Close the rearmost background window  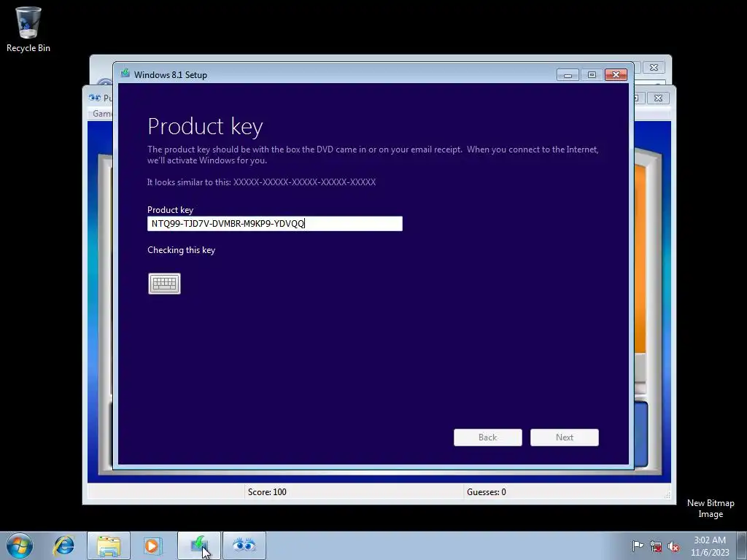pyautogui.click(x=654, y=68)
